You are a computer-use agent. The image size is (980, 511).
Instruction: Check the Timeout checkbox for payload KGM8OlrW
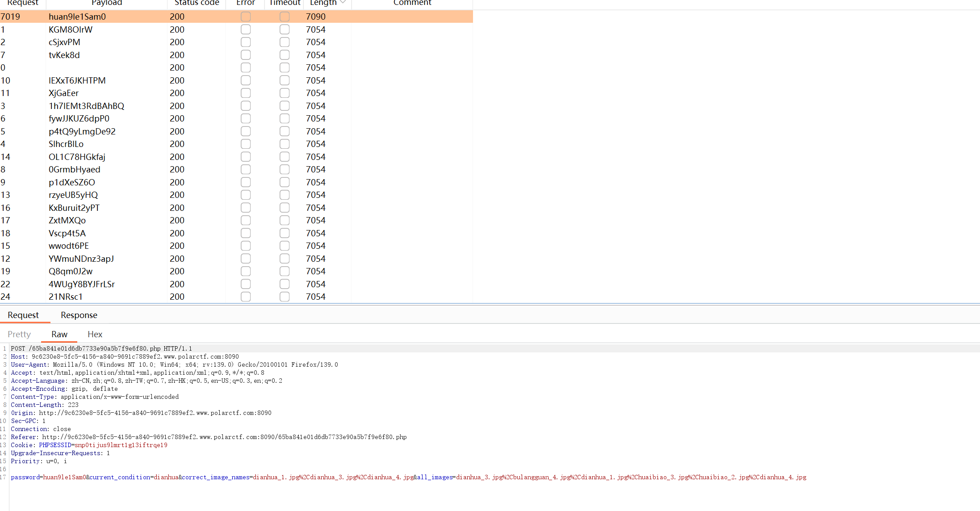285,29
